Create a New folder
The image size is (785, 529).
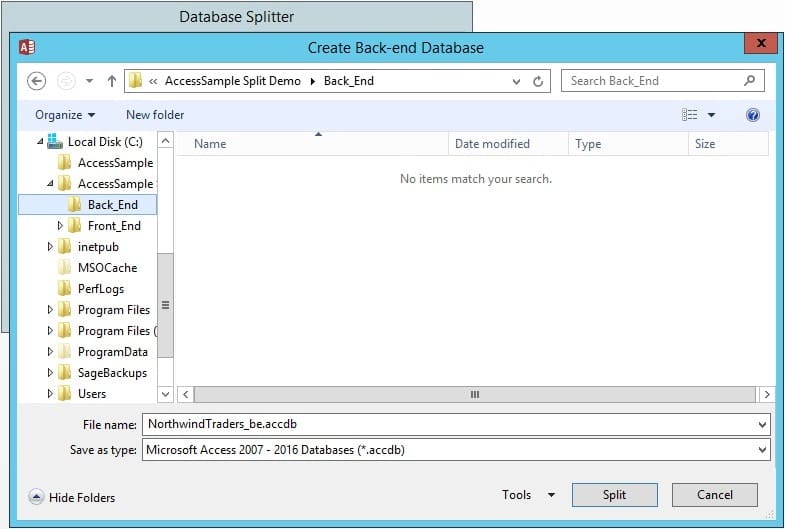click(x=155, y=115)
